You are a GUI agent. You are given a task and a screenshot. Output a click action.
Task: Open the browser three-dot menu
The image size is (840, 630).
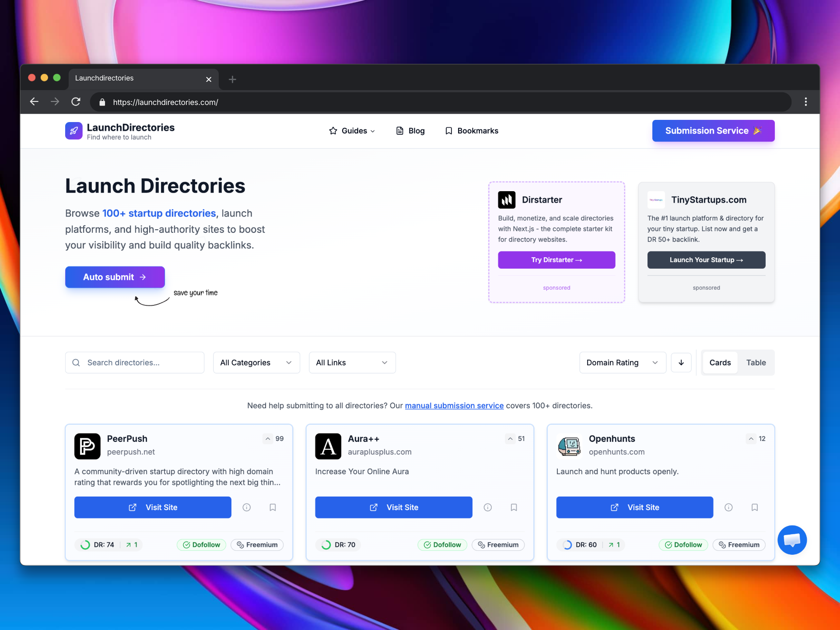pos(805,102)
